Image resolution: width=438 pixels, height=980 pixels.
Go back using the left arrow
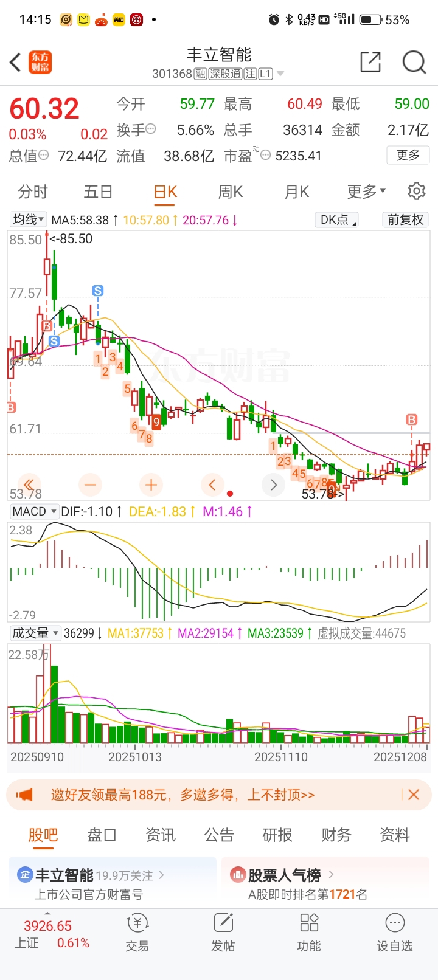pos(16,62)
